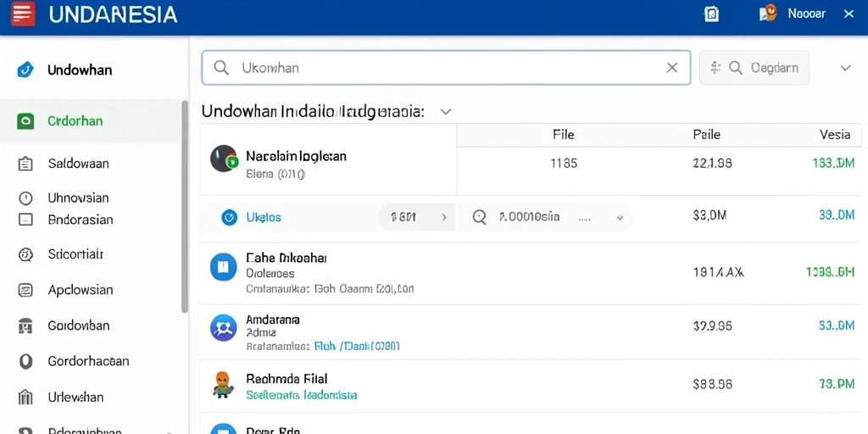Click the UNDANESIA app title
This screenshot has height=434, width=868.
[x=113, y=14]
